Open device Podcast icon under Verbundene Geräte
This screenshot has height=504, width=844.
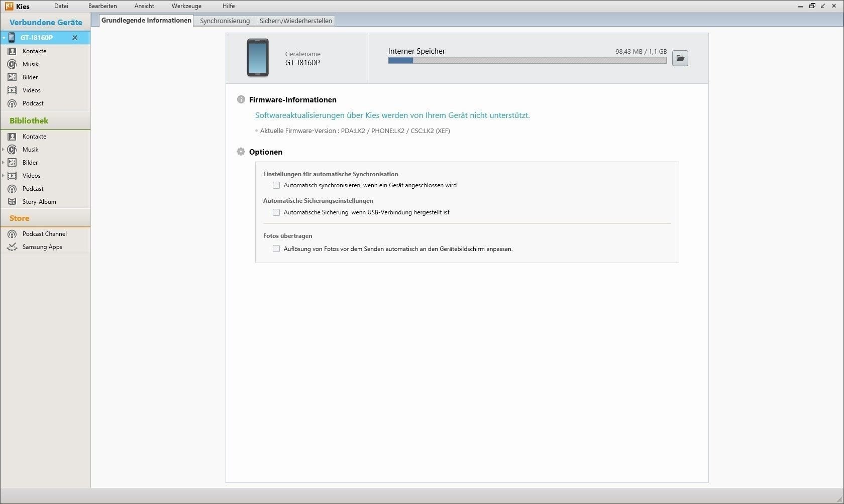pos(12,103)
